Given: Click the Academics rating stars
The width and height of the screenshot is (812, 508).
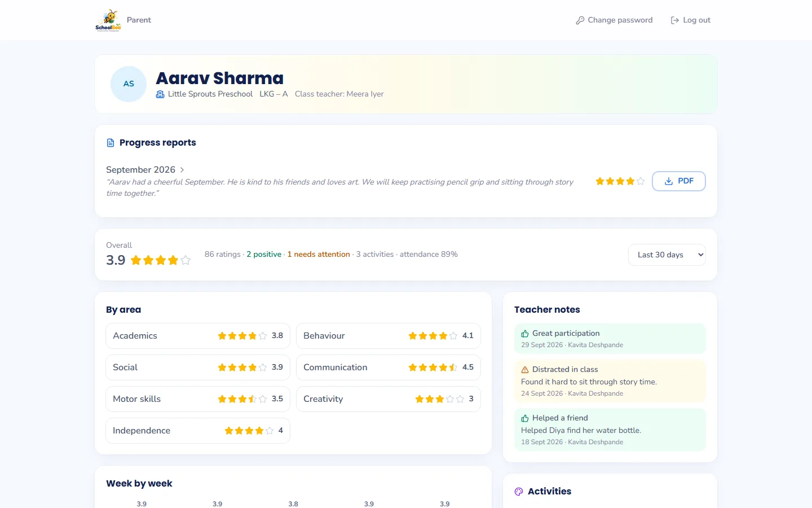Looking at the screenshot, I should coord(242,336).
